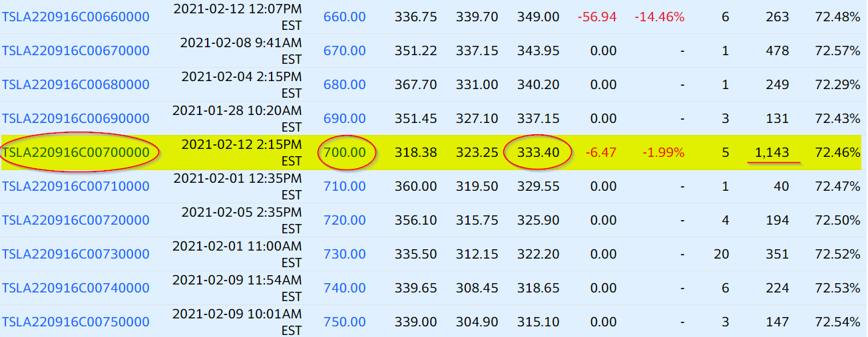This screenshot has width=868, height=337.
Task: Select the -56.94 change value
Action: pyautogui.click(x=597, y=17)
